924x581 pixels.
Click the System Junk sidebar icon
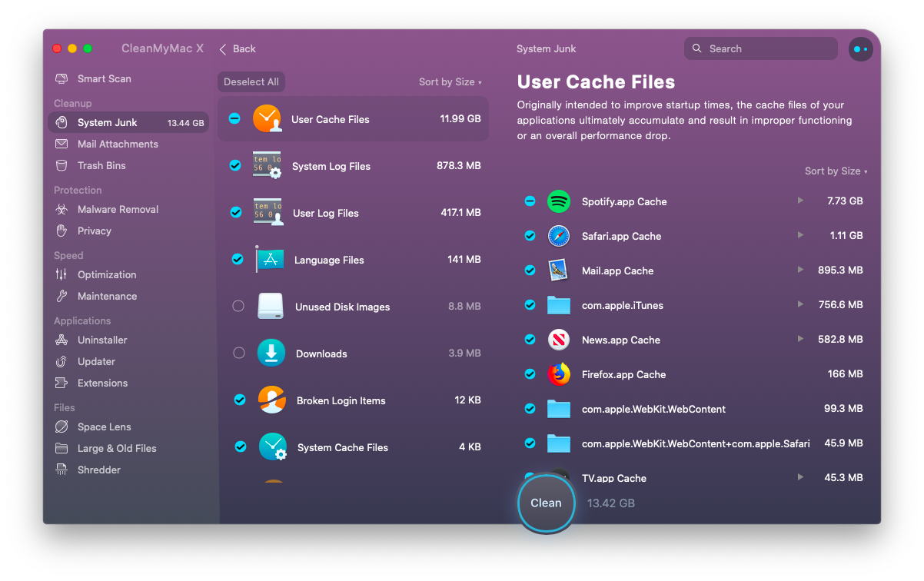[x=61, y=123]
